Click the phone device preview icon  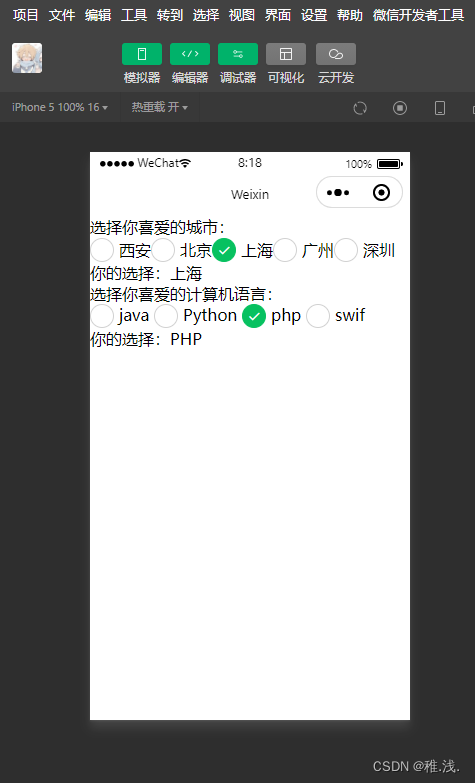[440, 108]
